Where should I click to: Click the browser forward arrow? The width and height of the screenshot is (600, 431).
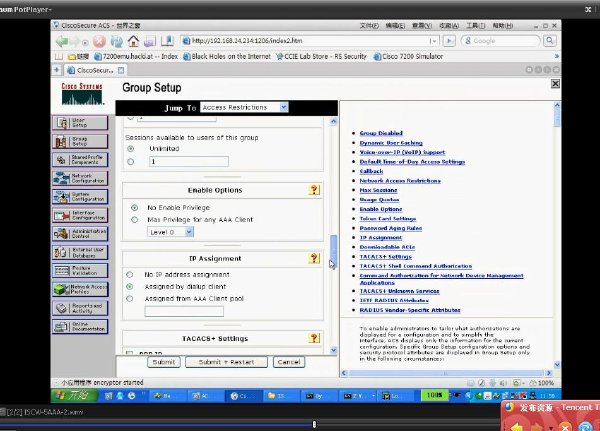pos(74,41)
